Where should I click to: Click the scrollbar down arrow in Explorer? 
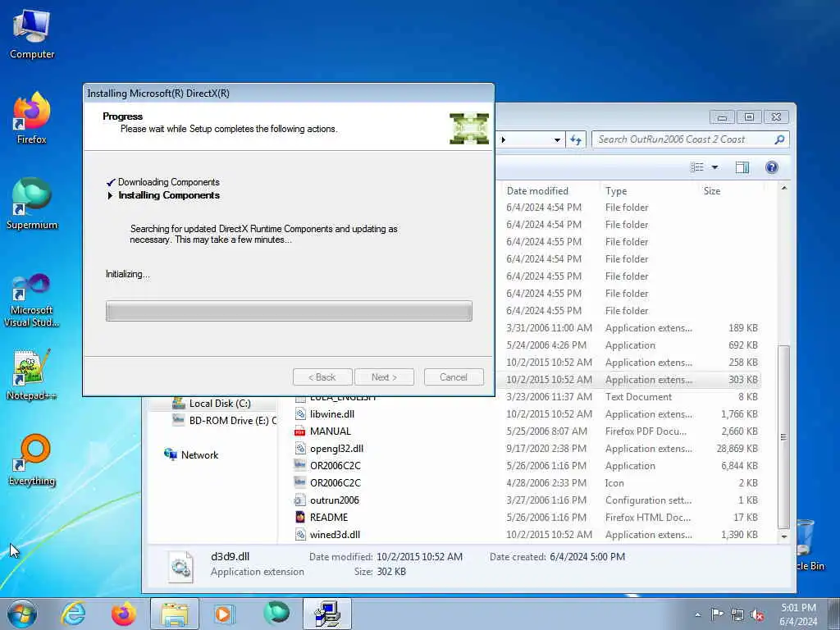784,536
